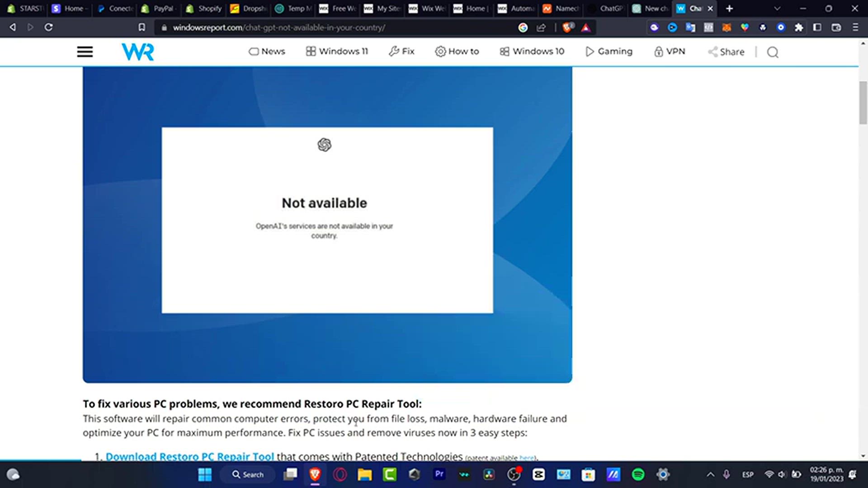Click the Download Restoro PC Repair Tool link
868x488 pixels.
click(x=189, y=456)
